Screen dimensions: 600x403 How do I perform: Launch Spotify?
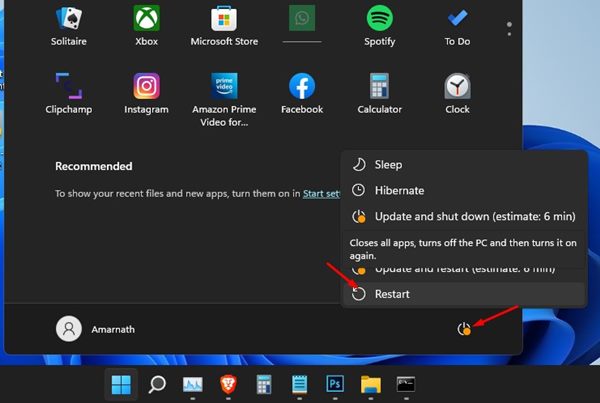380,26
